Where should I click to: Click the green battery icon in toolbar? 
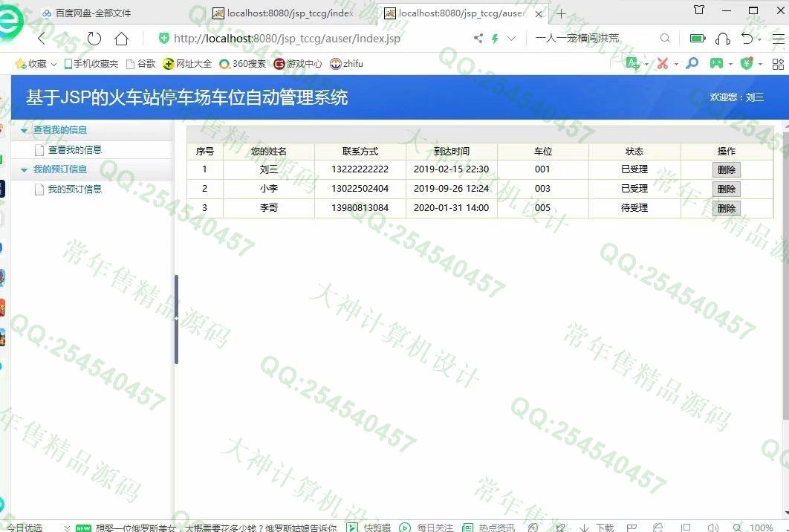pyautogui.click(x=698, y=38)
